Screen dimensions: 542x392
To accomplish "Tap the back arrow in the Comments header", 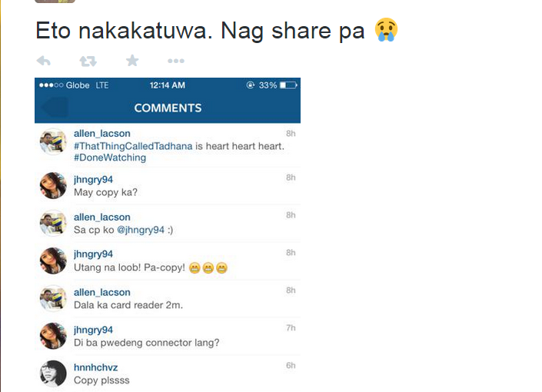I will [55, 108].
